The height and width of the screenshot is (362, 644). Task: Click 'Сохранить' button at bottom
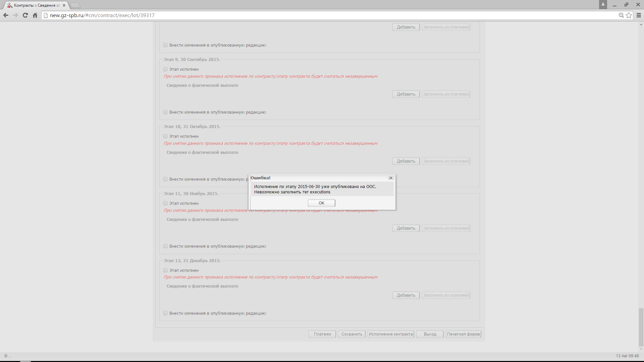(352, 334)
